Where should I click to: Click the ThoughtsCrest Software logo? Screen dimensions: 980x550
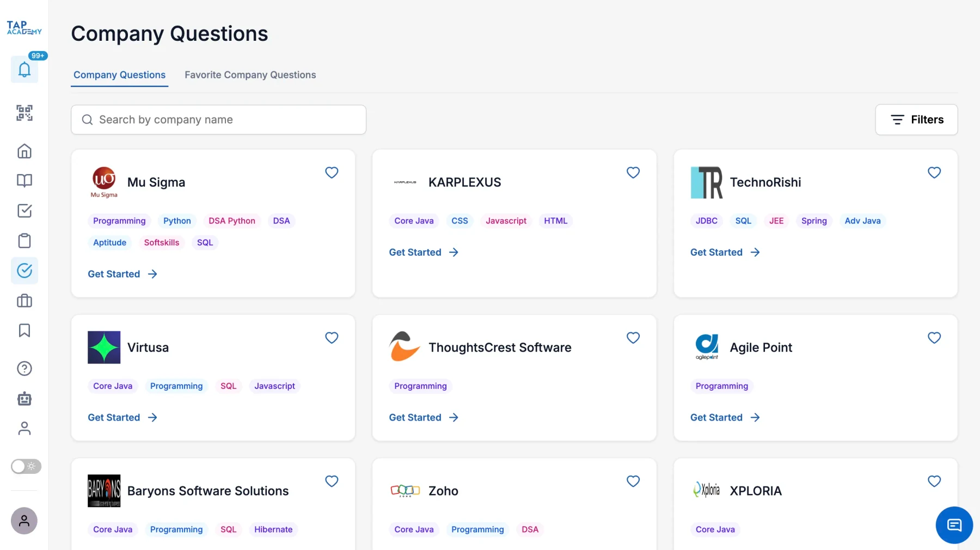click(405, 348)
